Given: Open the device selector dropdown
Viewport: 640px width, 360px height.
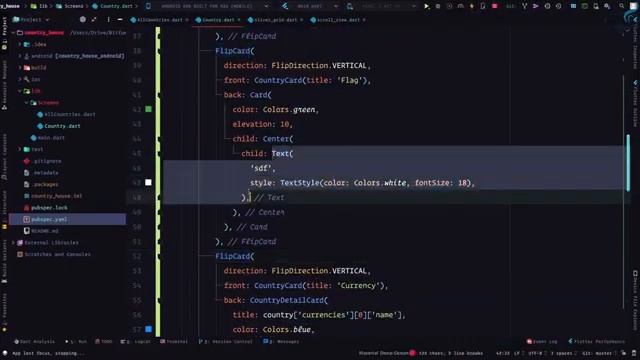Looking at the screenshot, I should coord(214,7).
